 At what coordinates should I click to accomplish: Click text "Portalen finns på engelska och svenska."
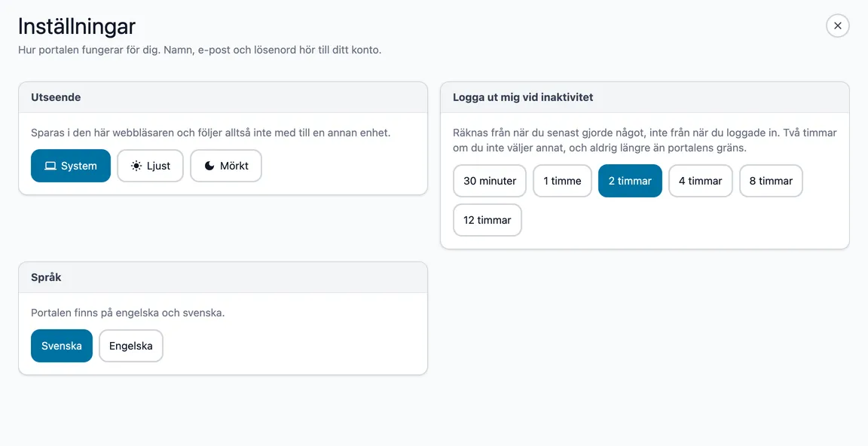[x=128, y=313]
